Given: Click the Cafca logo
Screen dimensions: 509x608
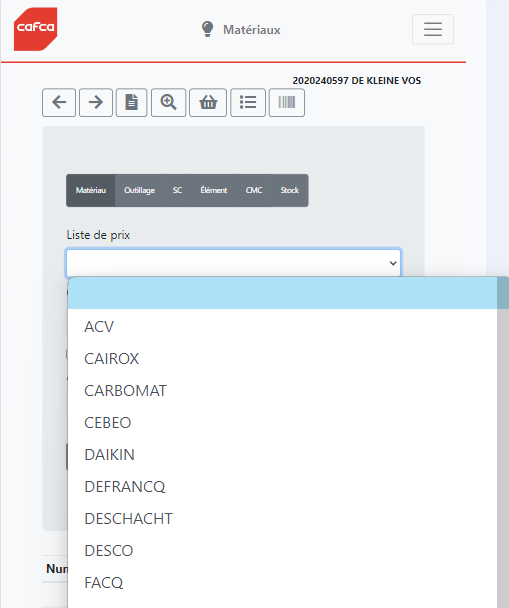Looking at the screenshot, I should 36,29.
